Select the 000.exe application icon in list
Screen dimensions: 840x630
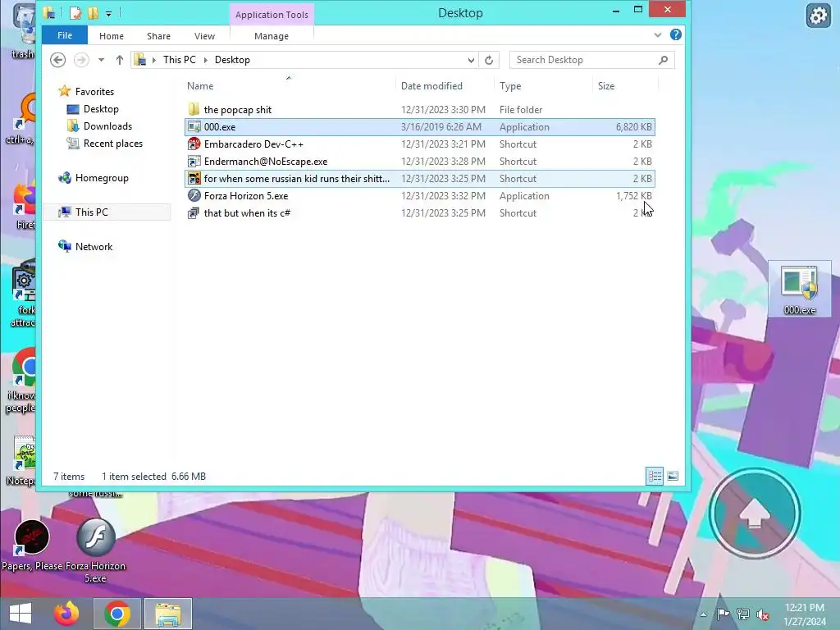click(x=194, y=127)
